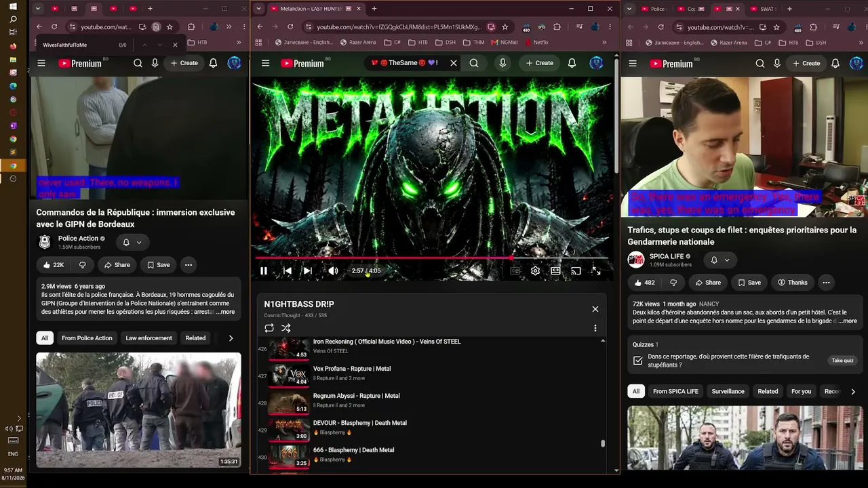Seek on the Metaliction video progress bar
The image size is (868, 488).
(x=431, y=258)
